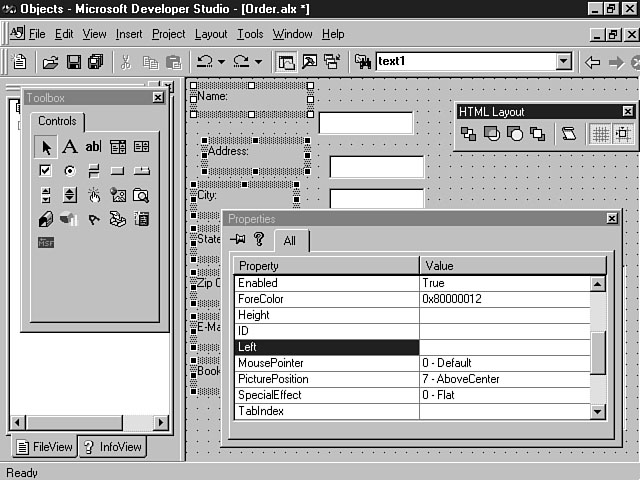The width and height of the screenshot is (640, 480).
Task: Toggle snap to grid in HTML Layout
Action: 622,134
